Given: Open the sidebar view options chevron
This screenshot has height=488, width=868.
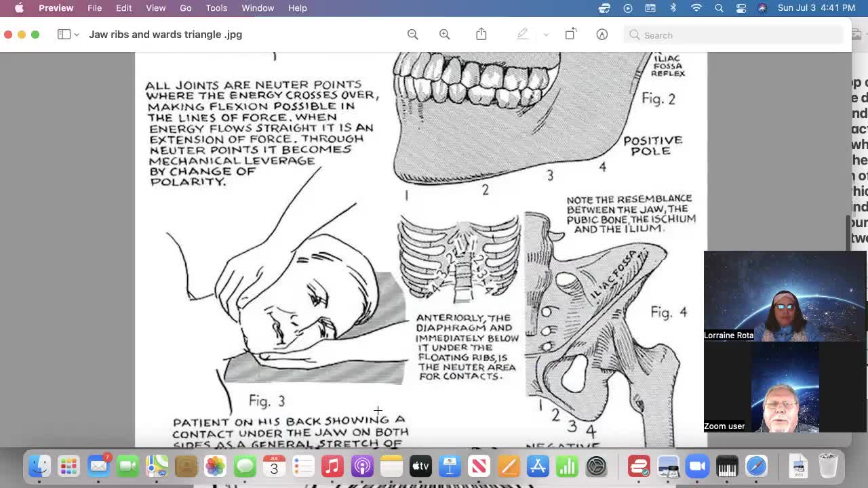Looking at the screenshot, I should [x=77, y=35].
